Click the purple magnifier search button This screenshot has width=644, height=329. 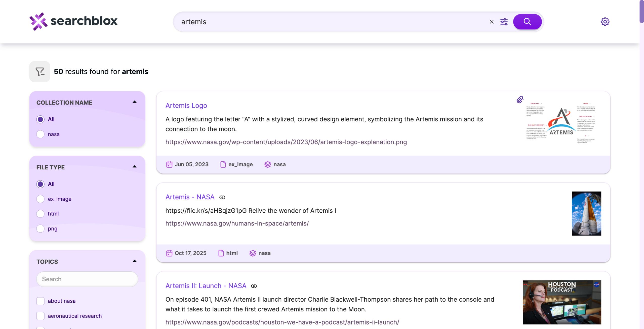(527, 22)
